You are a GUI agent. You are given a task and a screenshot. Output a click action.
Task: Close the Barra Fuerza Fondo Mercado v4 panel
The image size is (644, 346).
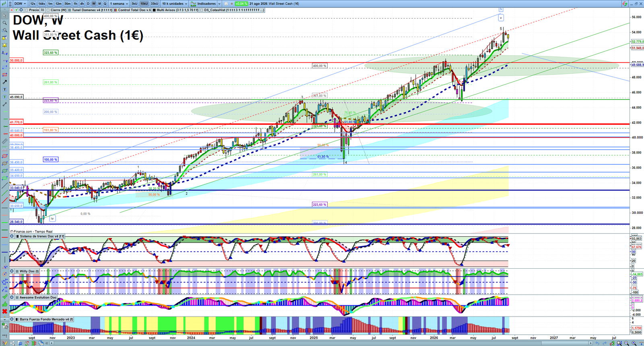pos(12,319)
